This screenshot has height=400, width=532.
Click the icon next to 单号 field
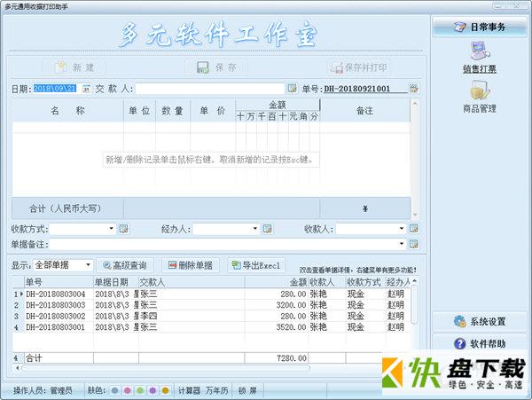click(x=413, y=89)
